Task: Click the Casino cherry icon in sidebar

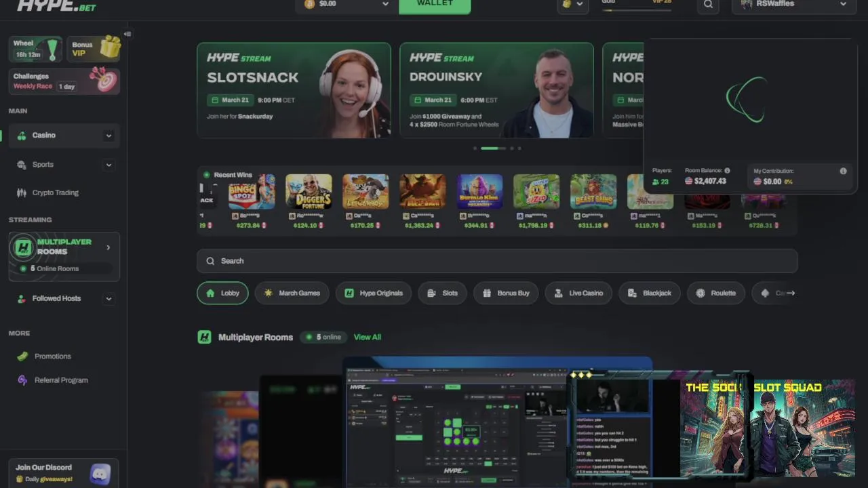Action: point(22,136)
